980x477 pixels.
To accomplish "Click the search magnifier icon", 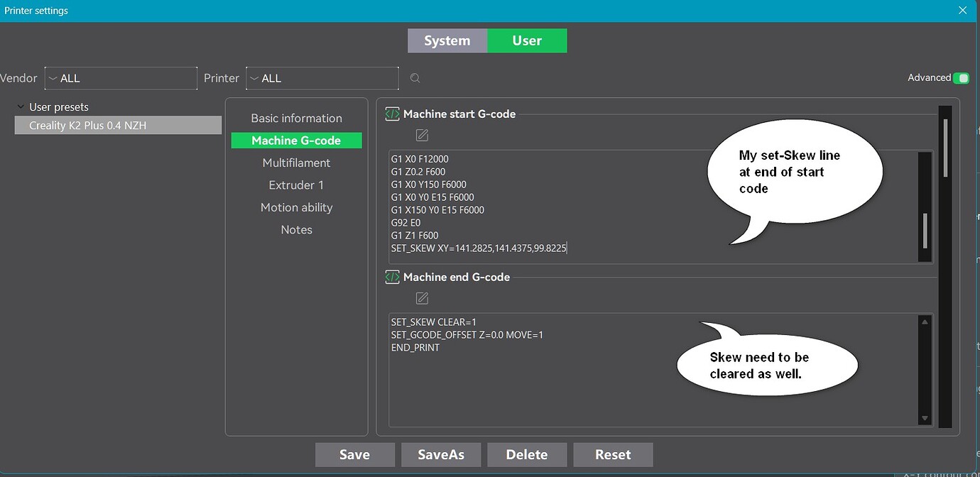I will point(415,78).
